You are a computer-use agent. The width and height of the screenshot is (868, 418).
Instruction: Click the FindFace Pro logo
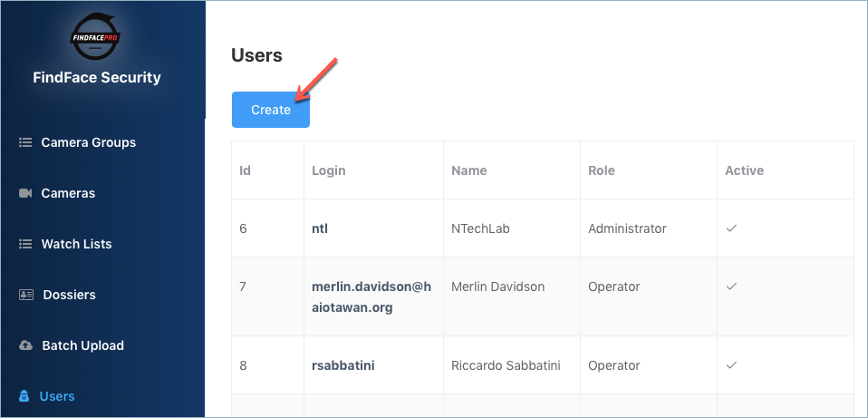(94, 36)
